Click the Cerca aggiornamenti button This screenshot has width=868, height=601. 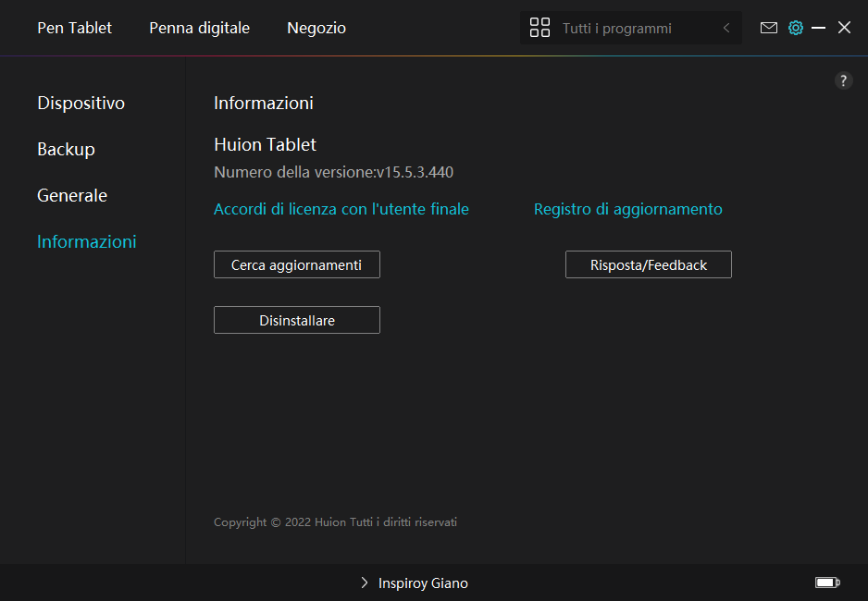(297, 264)
